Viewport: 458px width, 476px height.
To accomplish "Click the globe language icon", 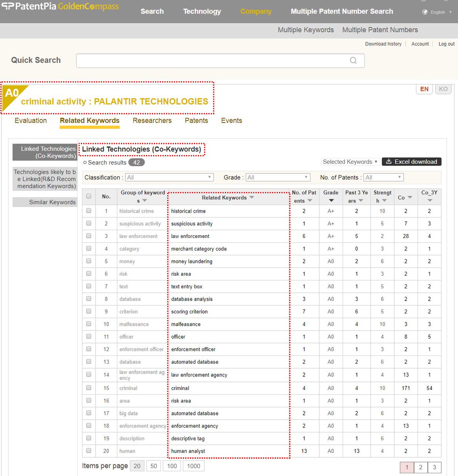I will (425, 12).
